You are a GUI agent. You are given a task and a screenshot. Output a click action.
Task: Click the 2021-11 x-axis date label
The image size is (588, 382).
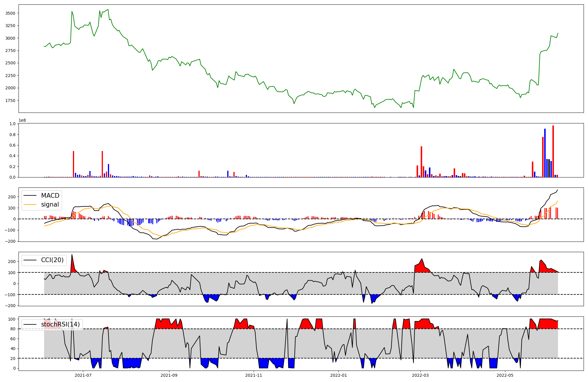[x=254, y=375]
